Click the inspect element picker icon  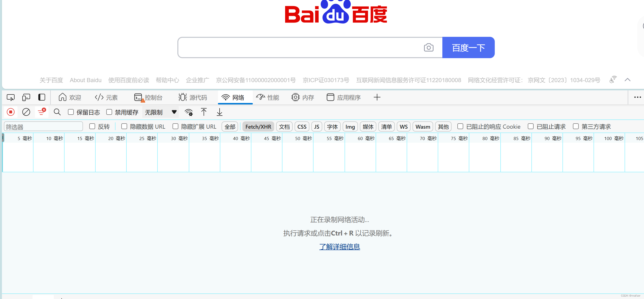click(x=10, y=97)
